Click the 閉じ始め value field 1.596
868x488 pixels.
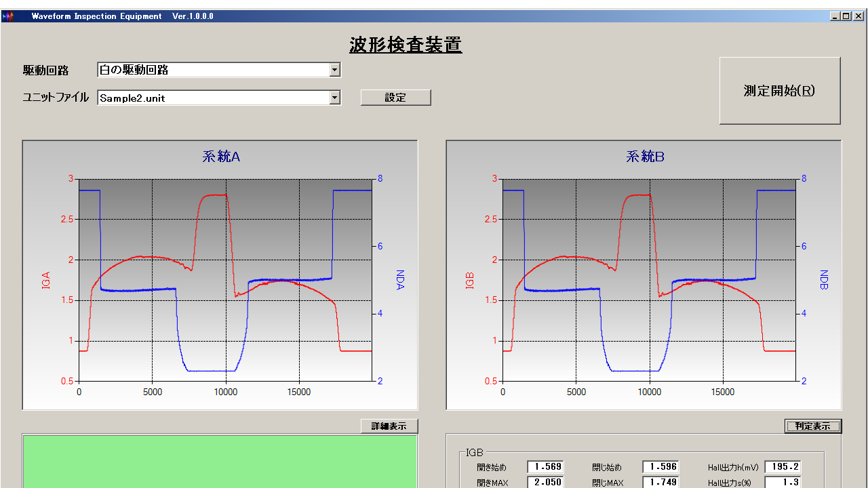[x=660, y=467]
